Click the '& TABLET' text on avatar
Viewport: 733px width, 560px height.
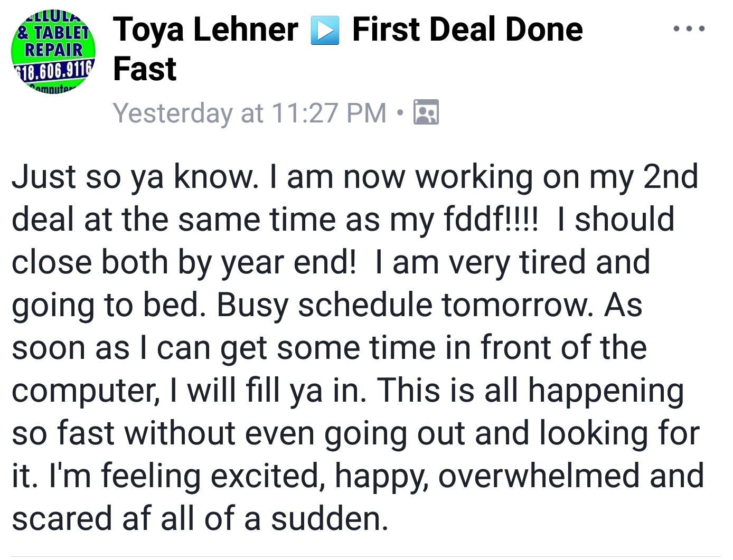point(53,33)
